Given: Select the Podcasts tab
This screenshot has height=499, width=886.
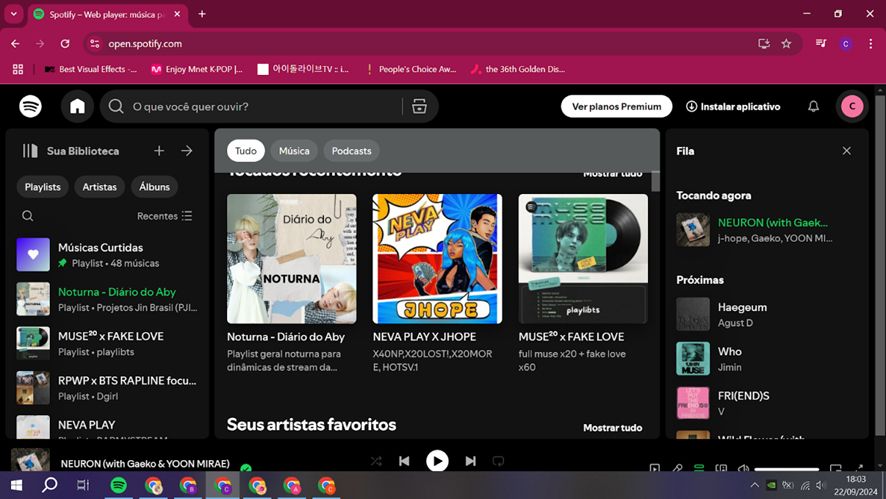Looking at the screenshot, I should point(351,151).
